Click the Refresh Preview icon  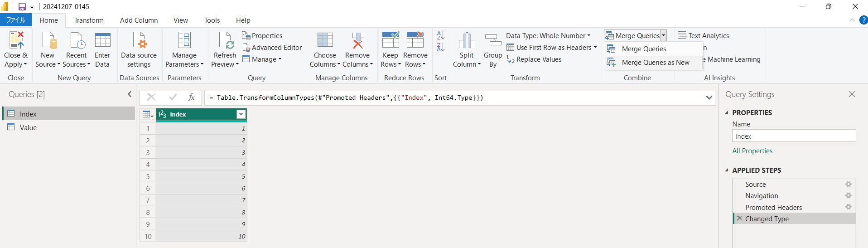click(x=226, y=40)
